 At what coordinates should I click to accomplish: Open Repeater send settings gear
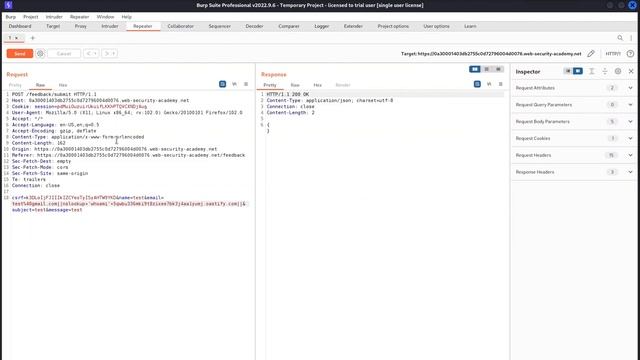[40, 53]
